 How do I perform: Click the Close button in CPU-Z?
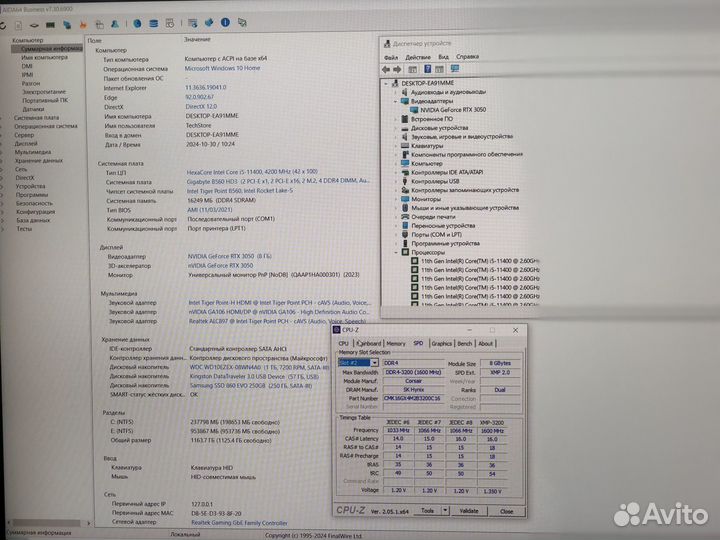pos(506,511)
